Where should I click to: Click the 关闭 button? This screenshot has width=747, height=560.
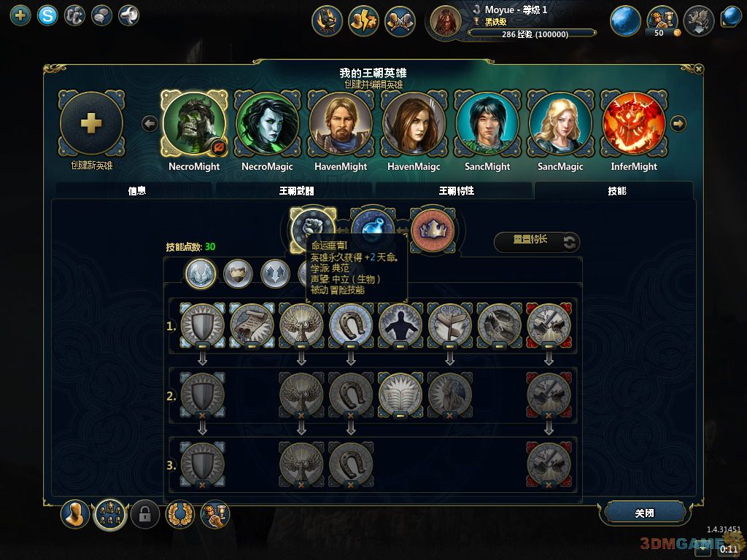645,513
